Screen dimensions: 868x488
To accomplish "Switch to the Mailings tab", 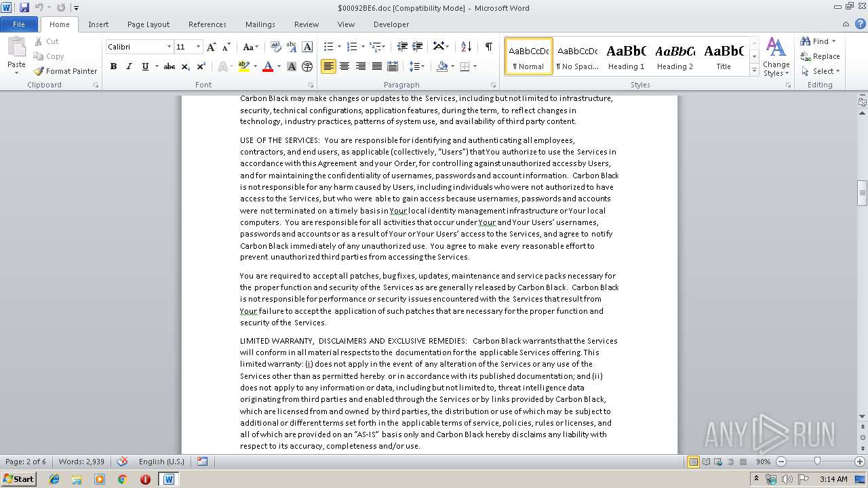I will (x=260, y=24).
